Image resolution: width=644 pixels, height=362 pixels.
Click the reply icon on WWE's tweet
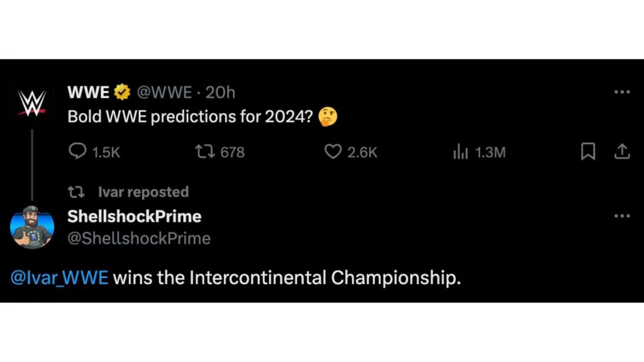click(x=77, y=151)
